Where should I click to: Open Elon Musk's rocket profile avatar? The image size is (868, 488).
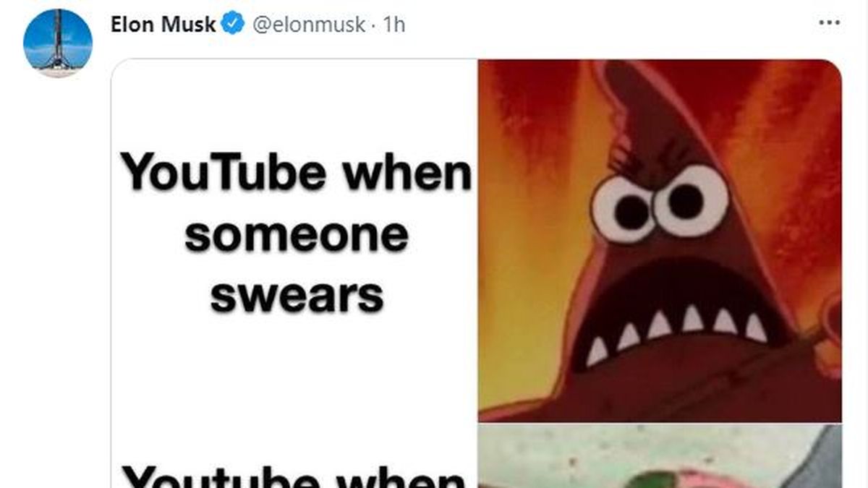58,43
